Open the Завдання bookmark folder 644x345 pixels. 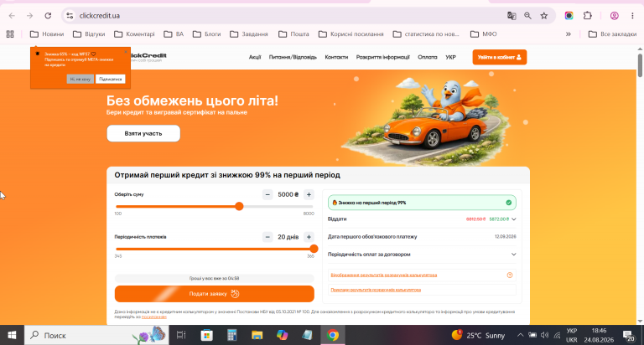point(249,34)
